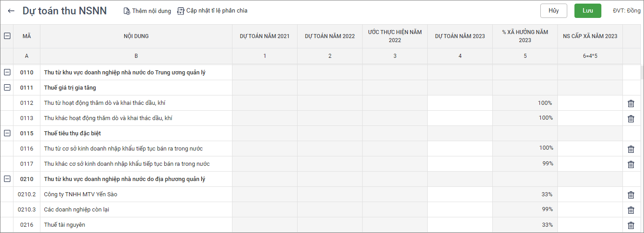Collapse the Thuế tiêu thụ đặc biệt group
Viewport: 644px width, 233px height.
click(x=7, y=134)
